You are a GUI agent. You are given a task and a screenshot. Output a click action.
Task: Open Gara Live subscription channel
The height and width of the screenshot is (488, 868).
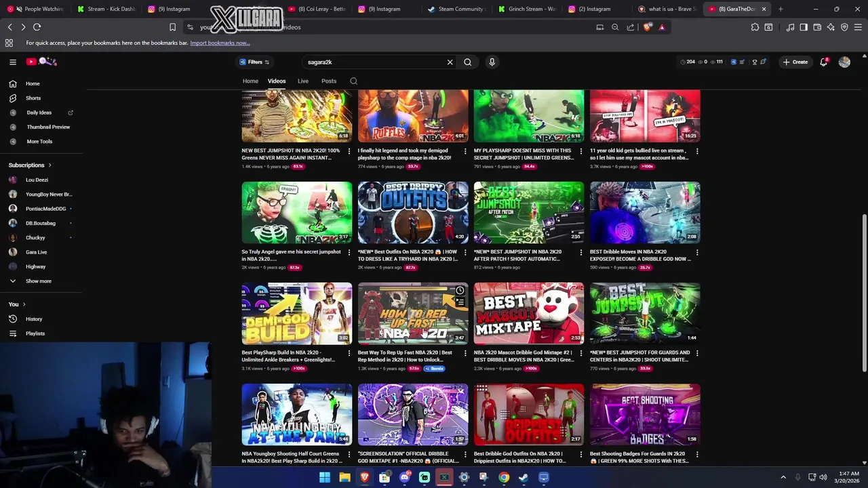coord(36,252)
